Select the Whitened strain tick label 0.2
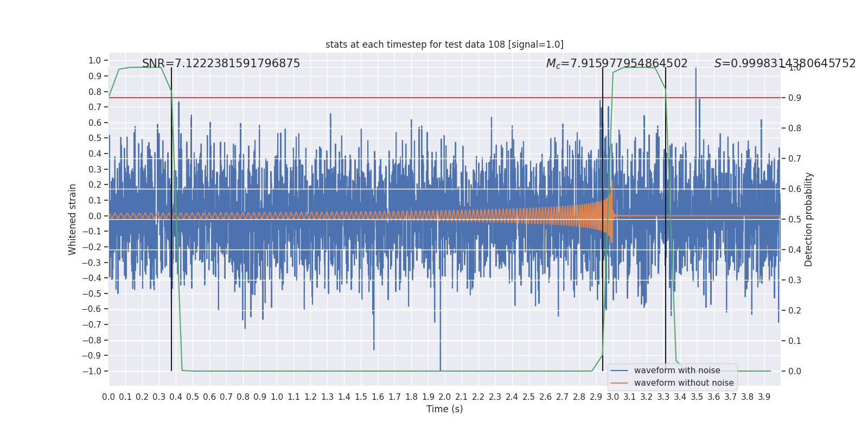Viewport: 868px width, 434px height. pos(95,185)
